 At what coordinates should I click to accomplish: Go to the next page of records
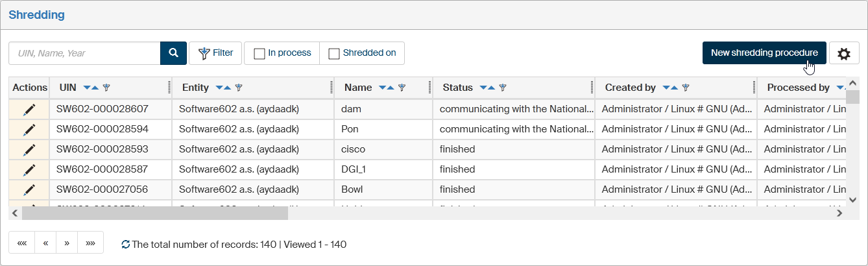click(x=66, y=243)
